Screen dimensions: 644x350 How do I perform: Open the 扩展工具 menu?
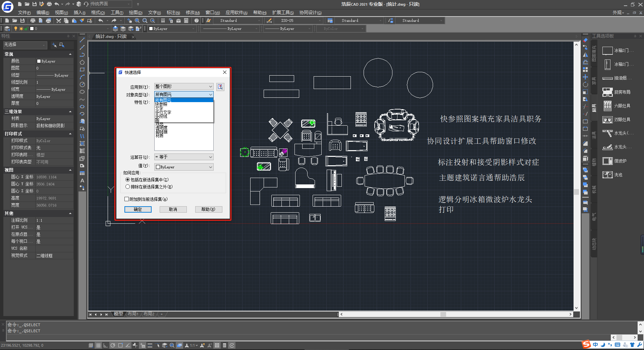coord(283,13)
